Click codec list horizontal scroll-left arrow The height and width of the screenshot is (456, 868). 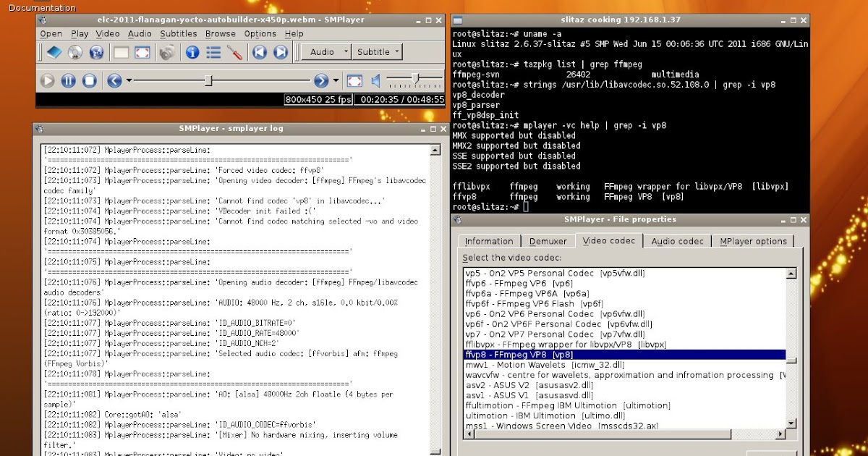point(469,434)
